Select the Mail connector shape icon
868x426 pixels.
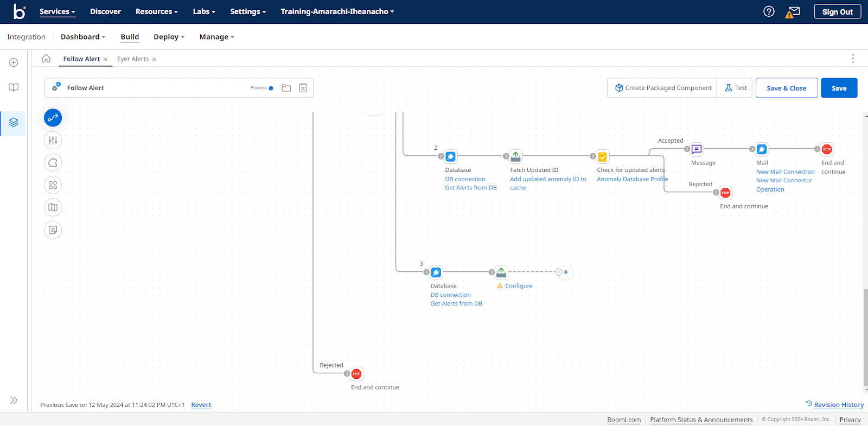point(762,149)
